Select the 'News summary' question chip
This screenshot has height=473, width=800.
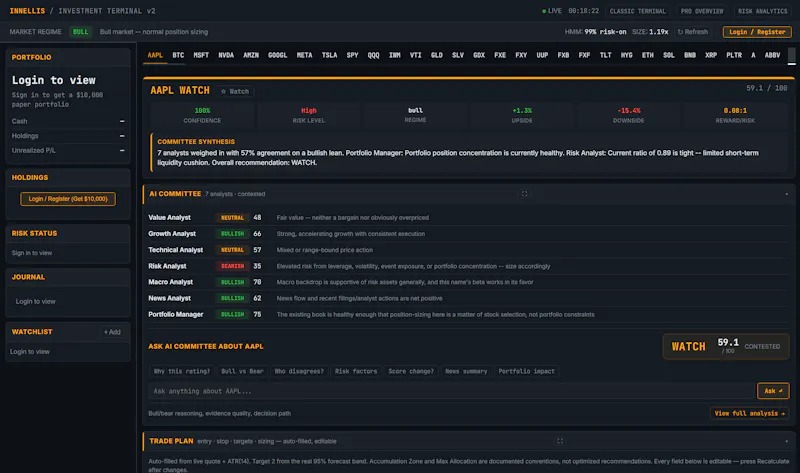466,371
